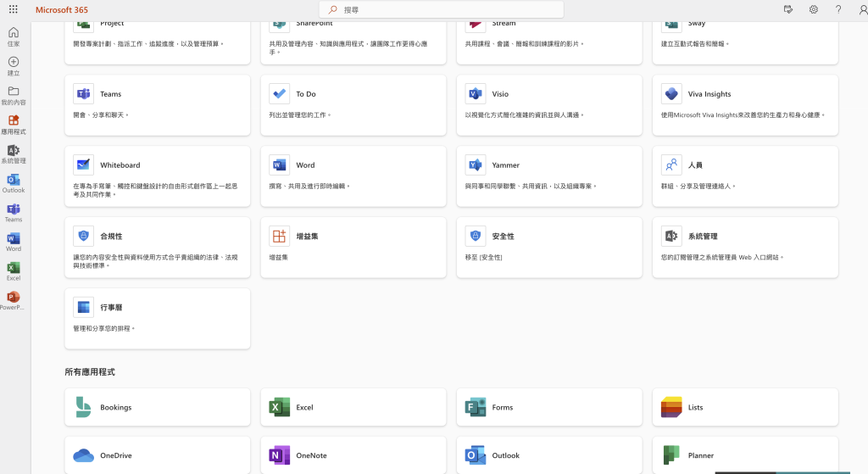Click the Project card description text
Viewport: 868px width, 474px height.
[x=148, y=44]
